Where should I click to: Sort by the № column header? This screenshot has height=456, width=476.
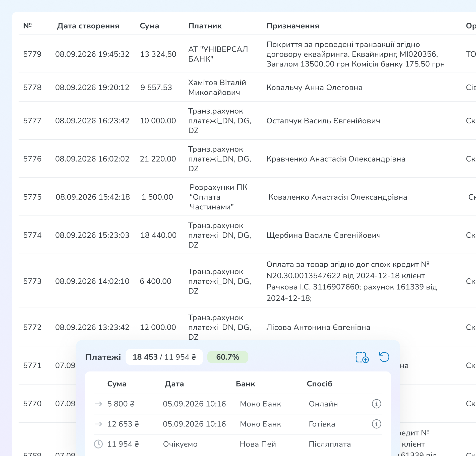point(28,26)
